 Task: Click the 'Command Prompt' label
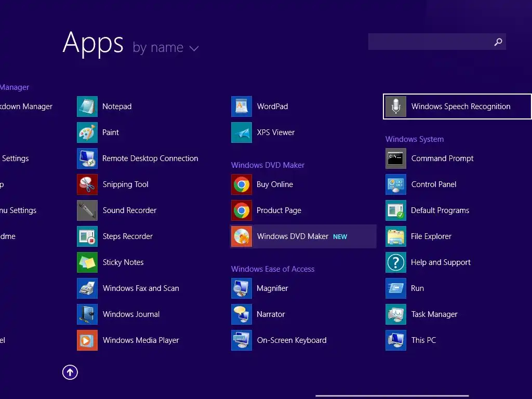(443, 158)
